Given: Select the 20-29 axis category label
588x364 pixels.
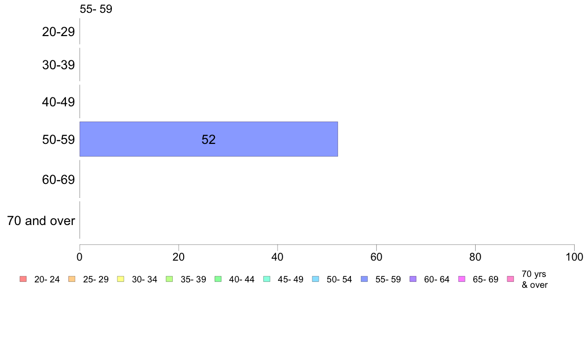Looking at the screenshot, I should pos(58,32).
